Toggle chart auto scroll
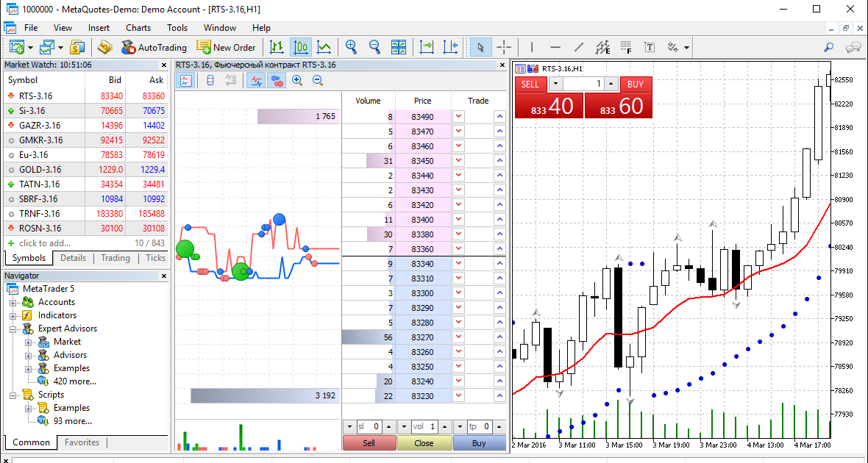This screenshot has width=868, height=463. click(427, 48)
